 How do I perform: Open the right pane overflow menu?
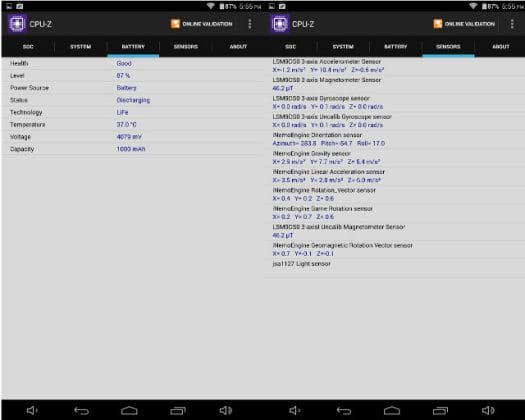click(512, 24)
